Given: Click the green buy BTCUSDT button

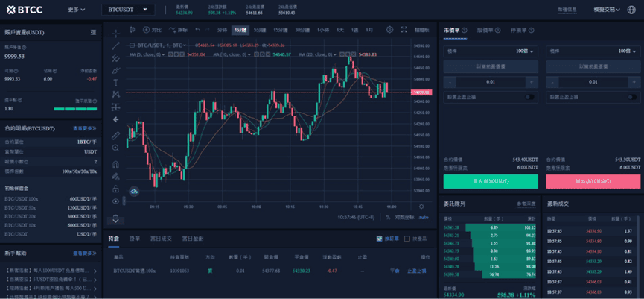Looking at the screenshot, I should pyautogui.click(x=491, y=181).
